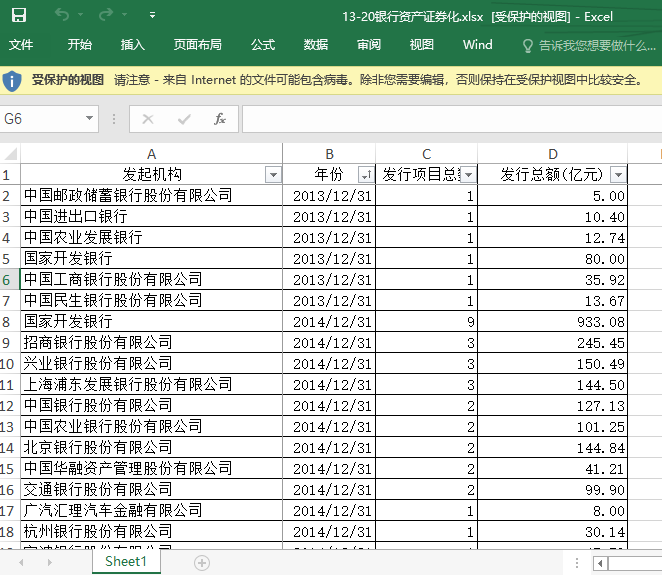Click the Save icon in quick access toolbar
Screen dimensions: 662x575
(19, 15)
